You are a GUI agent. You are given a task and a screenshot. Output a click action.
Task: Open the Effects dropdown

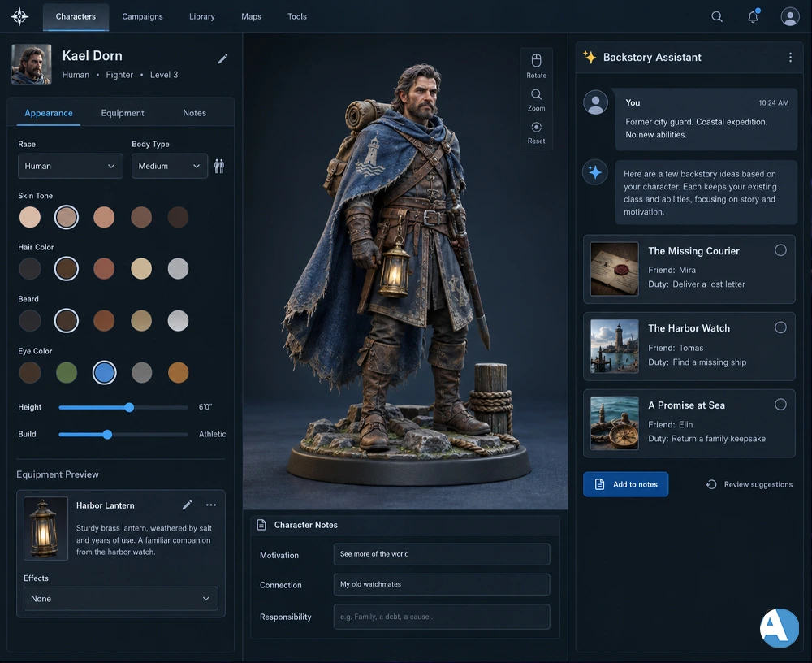click(x=121, y=599)
